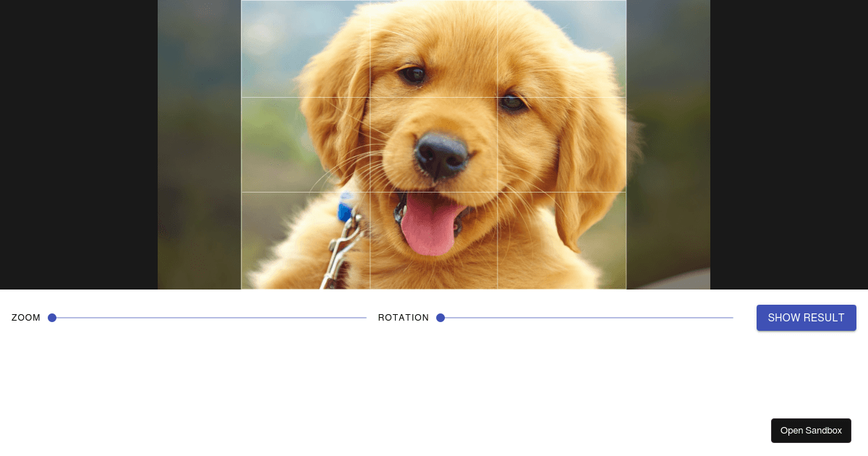868x456 pixels.
Task: Click the top edge of the crop frame
Action: click(434, 1)
